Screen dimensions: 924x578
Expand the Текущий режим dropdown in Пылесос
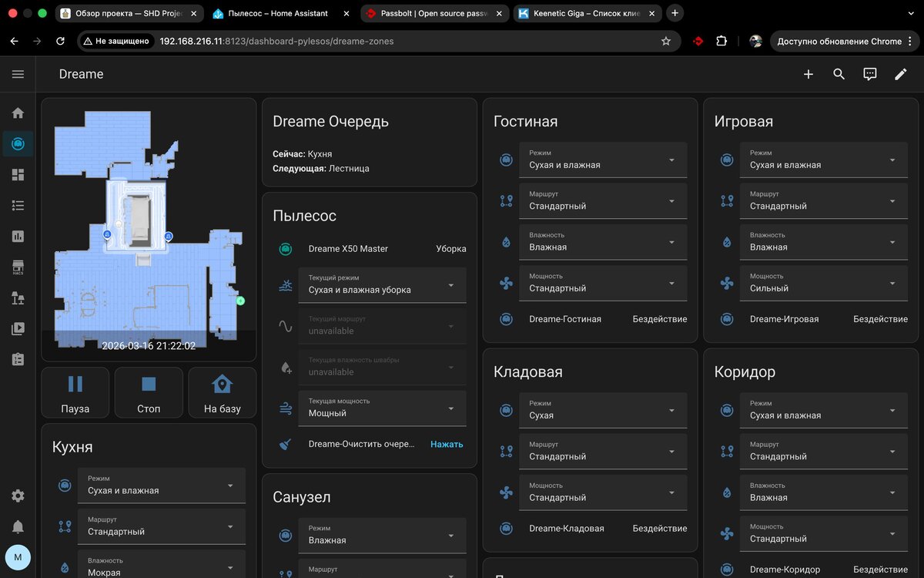click(x=382, y=284)
